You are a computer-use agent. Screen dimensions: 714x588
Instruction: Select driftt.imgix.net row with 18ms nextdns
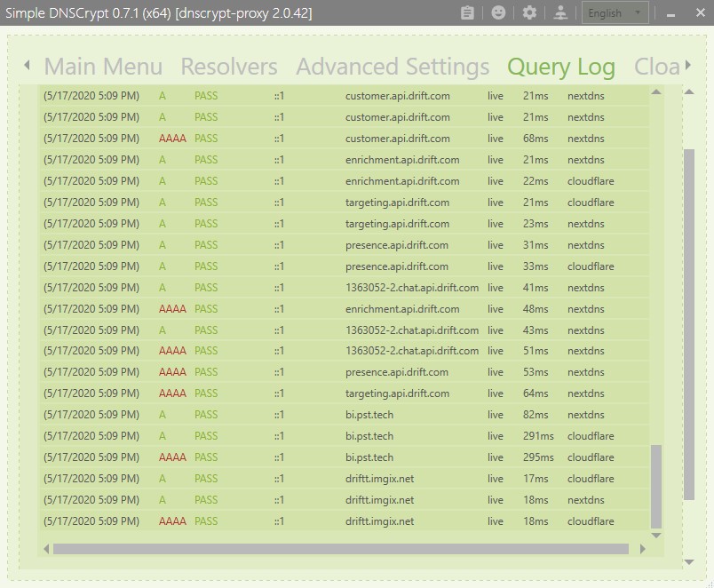coord(345,500)
